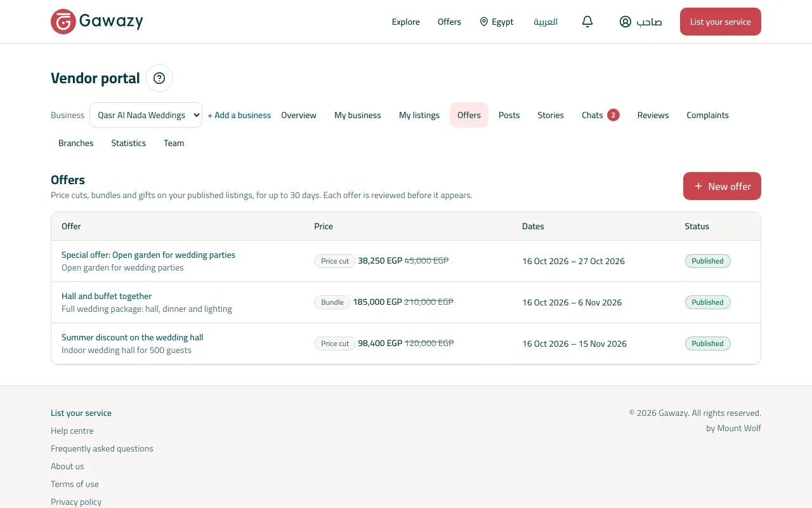
Task: Switch to the Stories tab
Action: [x=551, y=115]
